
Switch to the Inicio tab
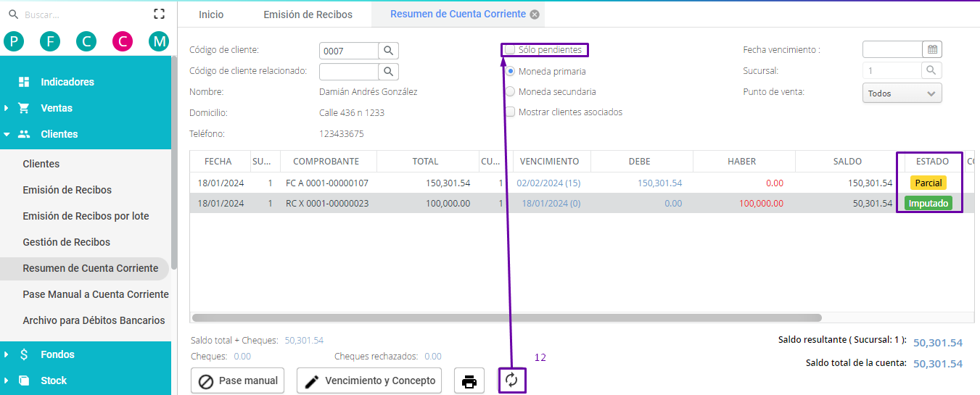pyautogui.click(x=211, y=14)
